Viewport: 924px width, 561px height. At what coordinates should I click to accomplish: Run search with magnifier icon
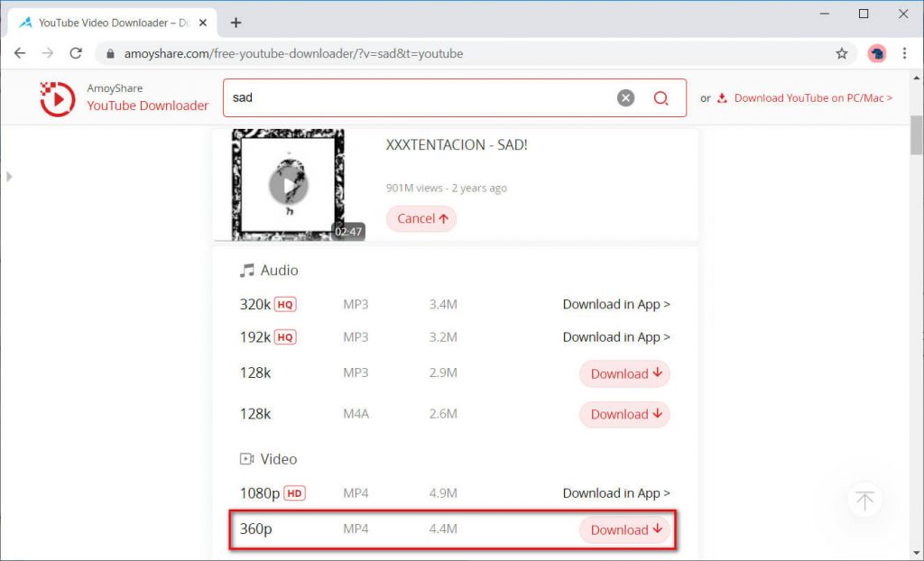click(661, 97)
